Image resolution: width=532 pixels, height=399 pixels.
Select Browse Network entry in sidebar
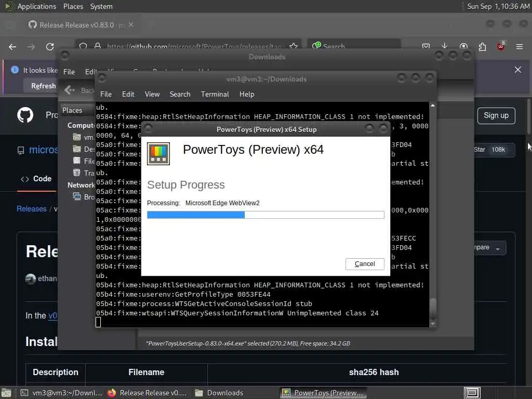click(x=84, y=197)
